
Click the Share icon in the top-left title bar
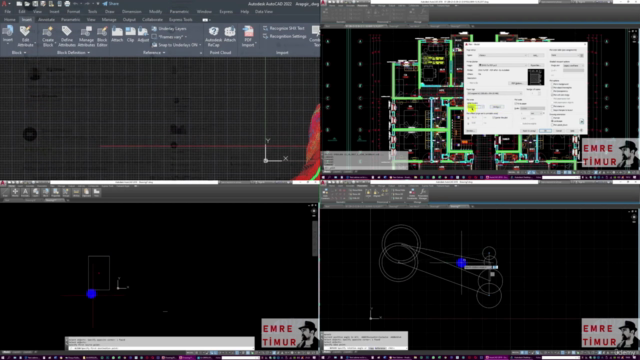[x=111, y=4]
